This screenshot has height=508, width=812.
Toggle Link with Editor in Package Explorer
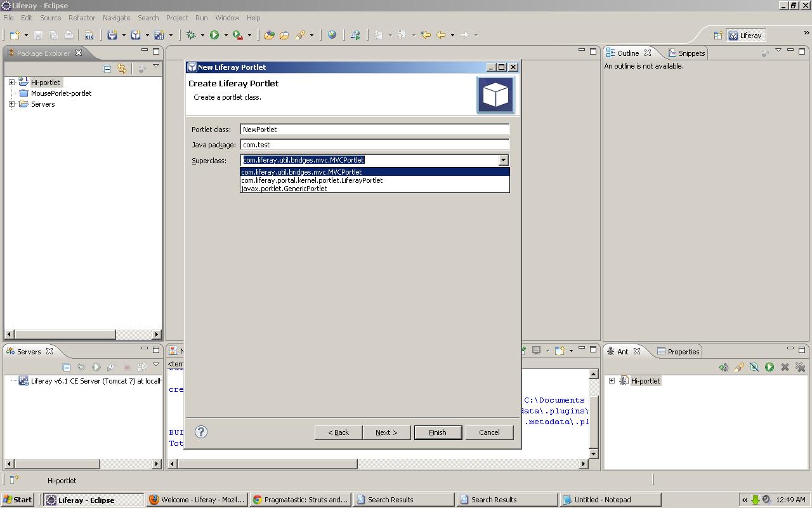[x=122, y=69]
